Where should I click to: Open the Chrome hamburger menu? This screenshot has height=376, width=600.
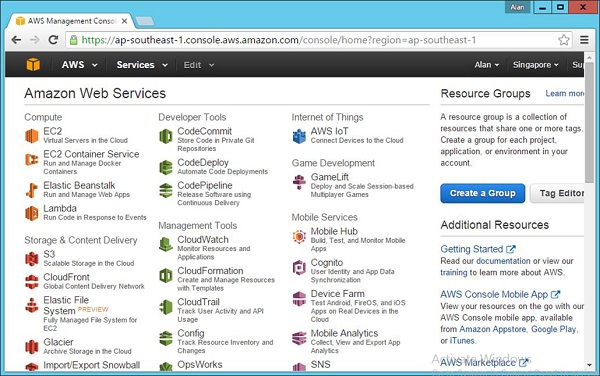point(584,40)
